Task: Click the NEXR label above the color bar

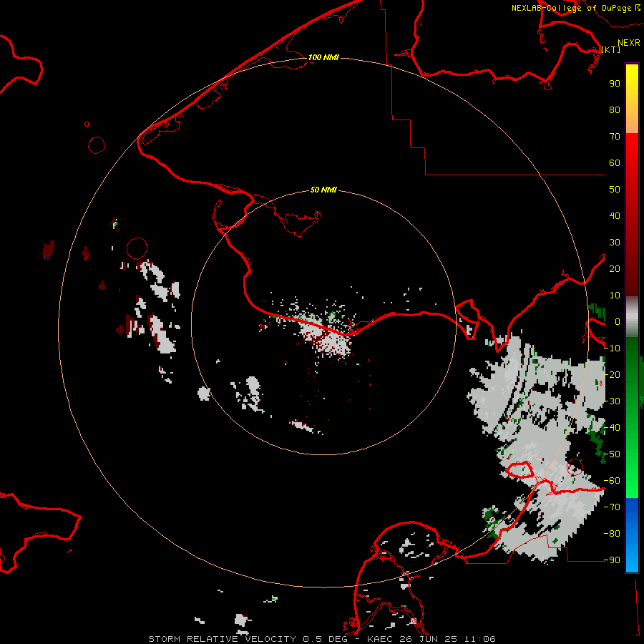Action: point(628,43)
